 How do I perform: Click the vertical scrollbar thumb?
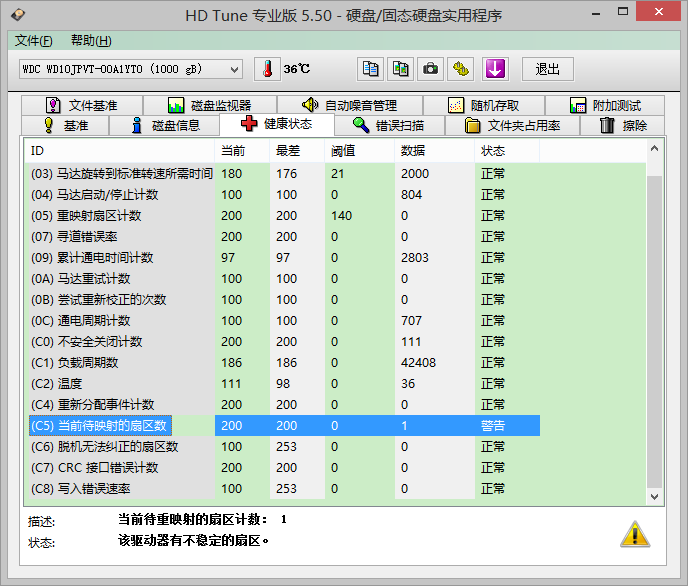tap(654, 332)
